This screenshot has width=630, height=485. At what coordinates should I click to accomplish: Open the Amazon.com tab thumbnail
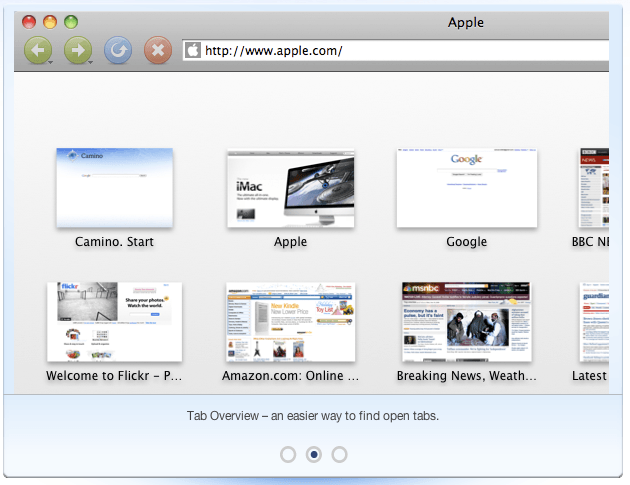[x=290, y=322]
